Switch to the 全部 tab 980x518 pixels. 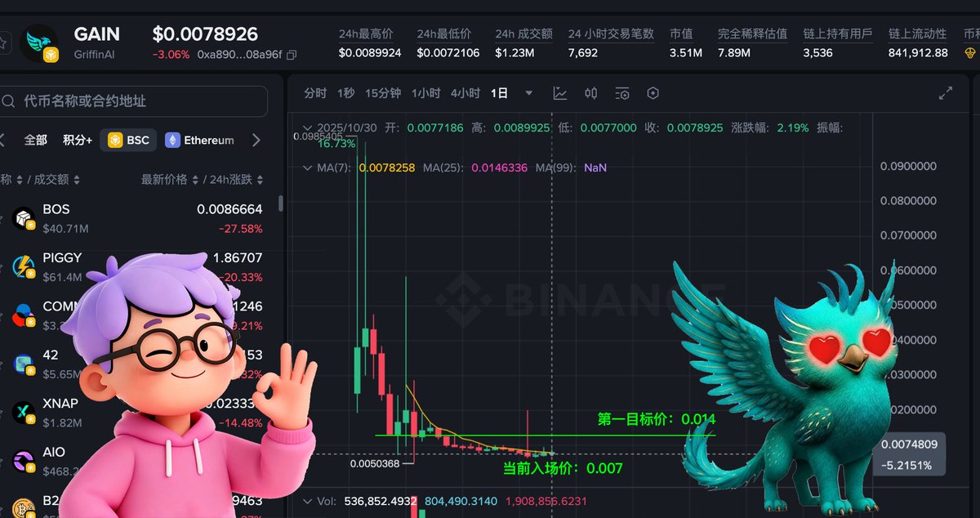click(x=36, y=140)
